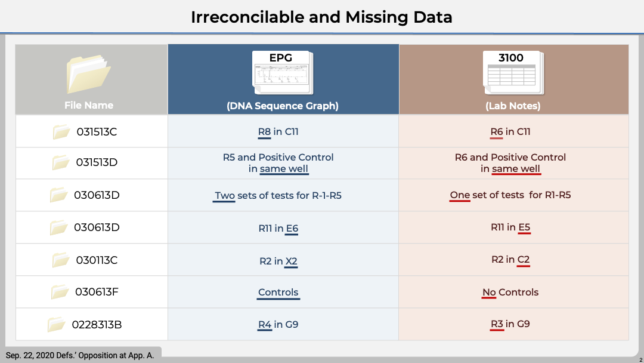
Task: Click the Defs.' Opposition citation footer
Action: [x=80, y=355]
